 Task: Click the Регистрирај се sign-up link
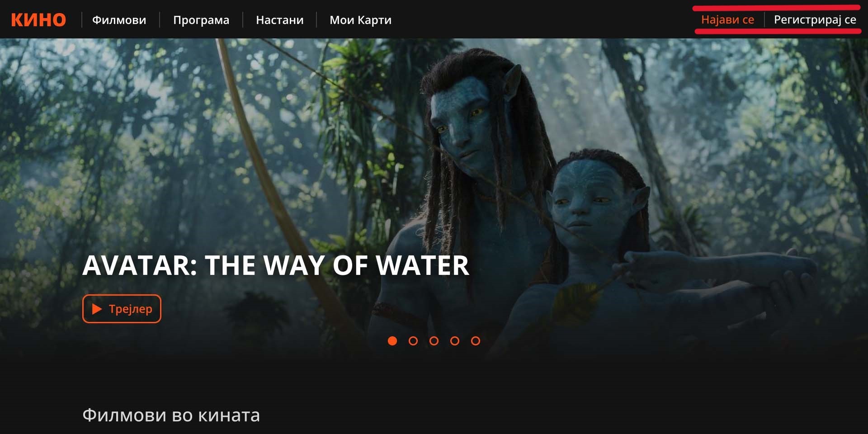(x=815, y=19)
